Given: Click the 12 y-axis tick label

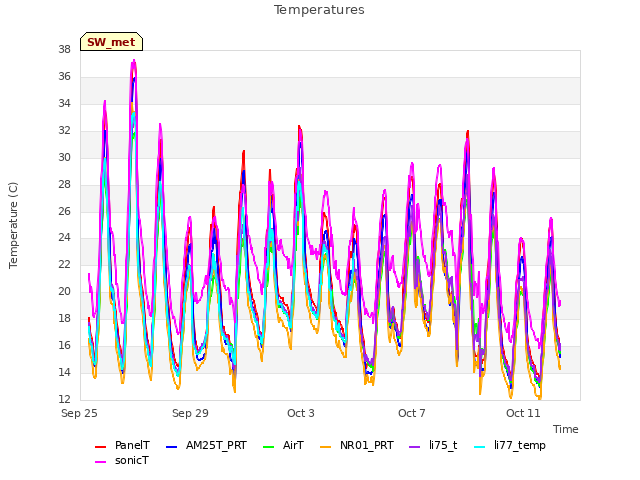Looking at the screenshot, I should tap(64, 399).
